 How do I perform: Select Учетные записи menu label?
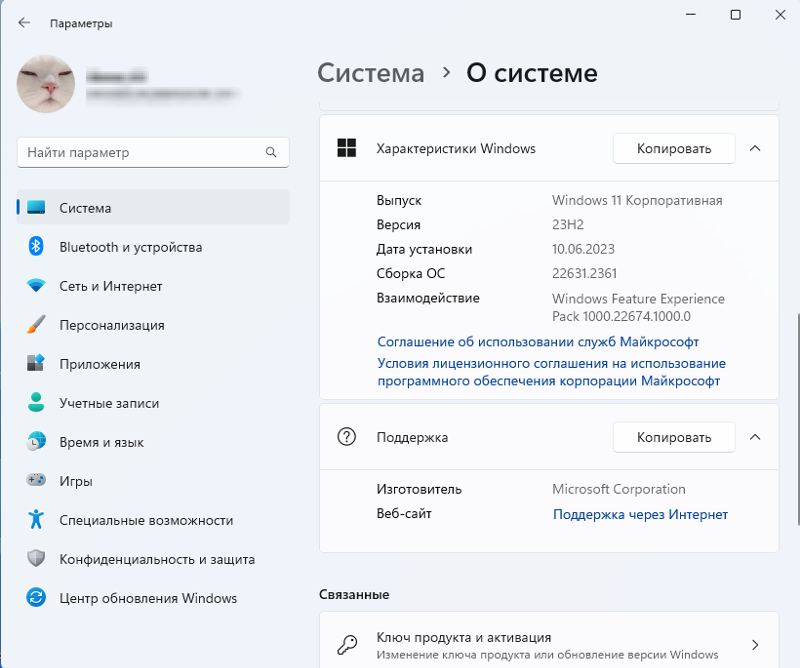[109, 403]
